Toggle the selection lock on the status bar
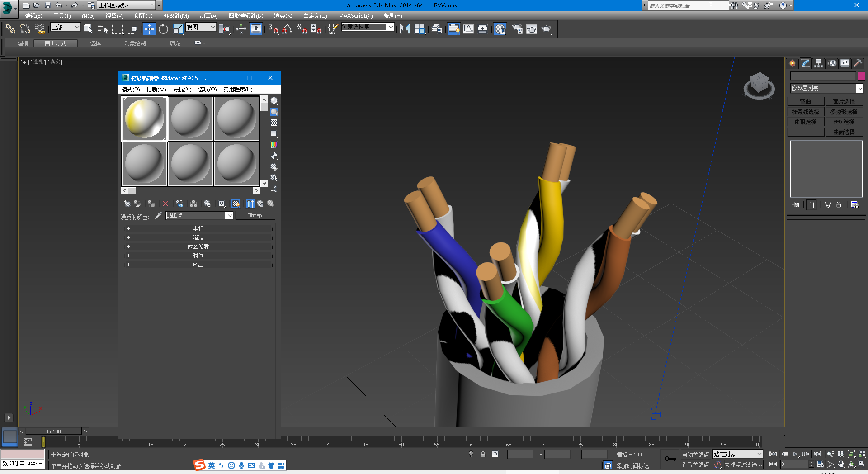This screenshot has width=868, height=474. [x=483, y=454]
